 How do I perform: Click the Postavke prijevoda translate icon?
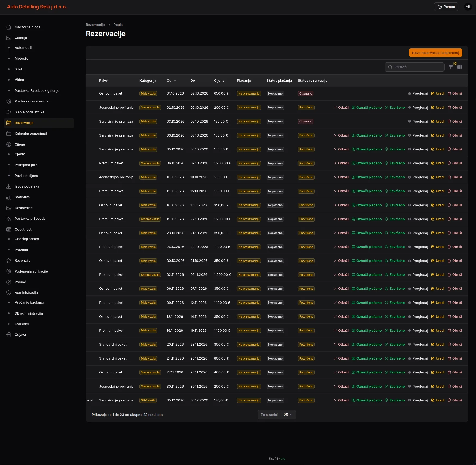tap(9, 219)
